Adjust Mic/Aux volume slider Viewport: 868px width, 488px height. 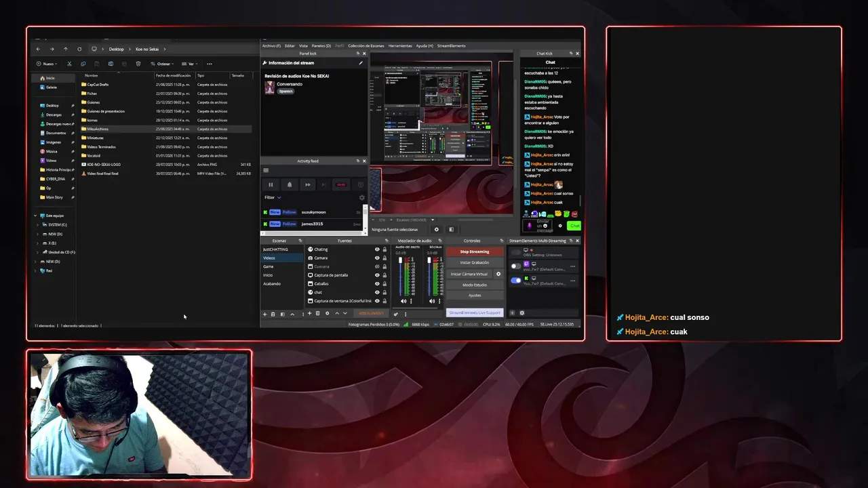coord(429,277)
